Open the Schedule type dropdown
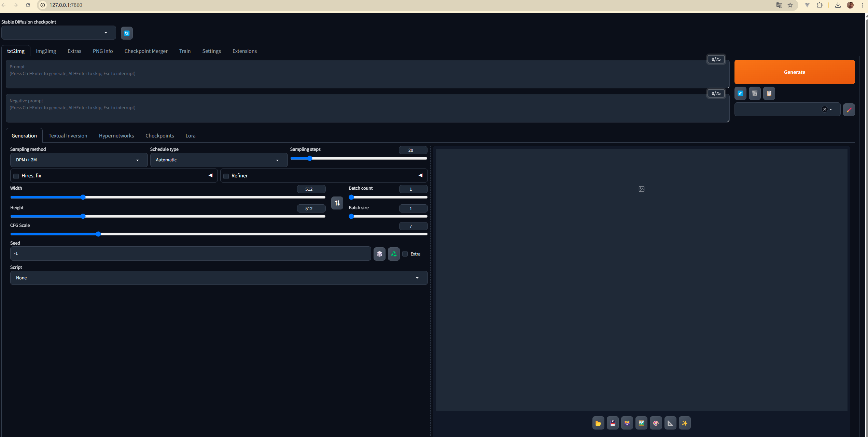868x437 pixels. pyautogui.click(x=219, y=160)
